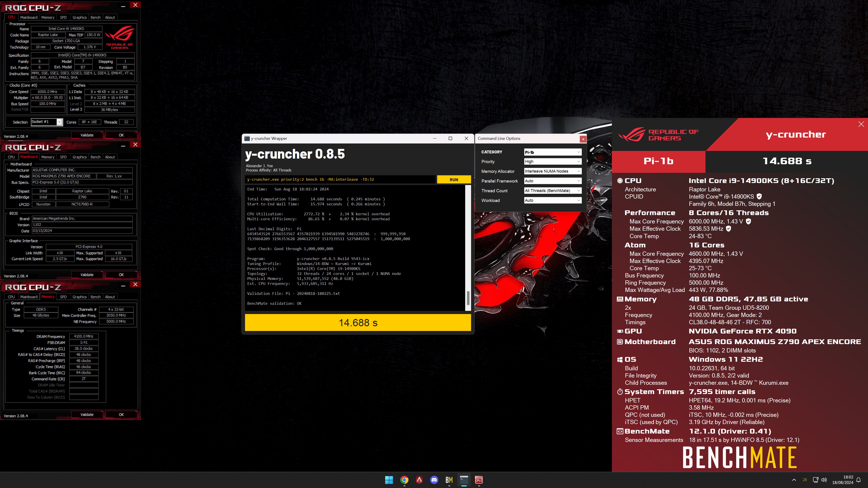
Task: Open Windows Start menu icon
Action: (389, 480)
